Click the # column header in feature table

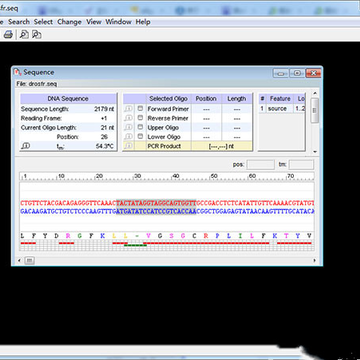coord(263,99)
